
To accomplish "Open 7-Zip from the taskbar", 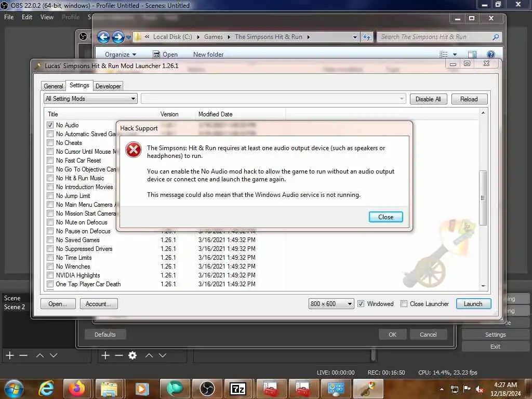I will (238, 389).
